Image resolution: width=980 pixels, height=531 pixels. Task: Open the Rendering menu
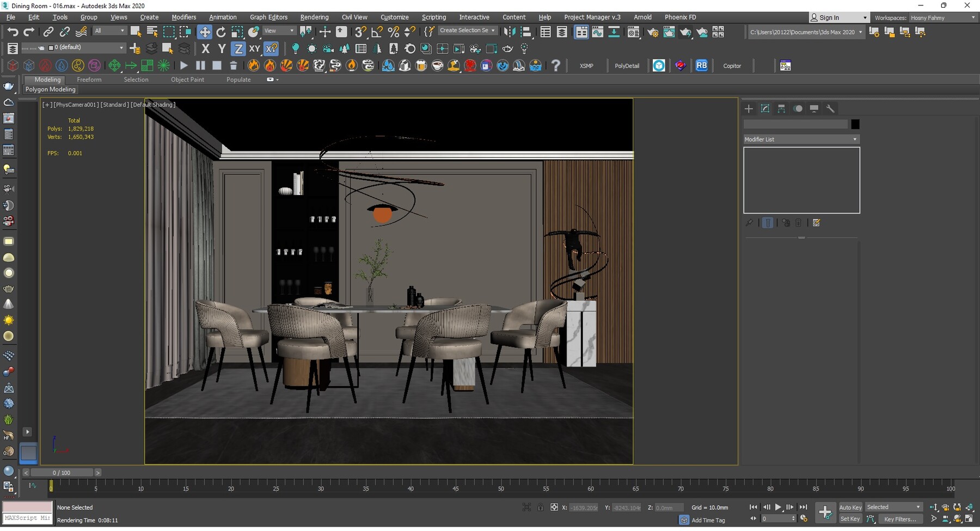pos(314,17)
